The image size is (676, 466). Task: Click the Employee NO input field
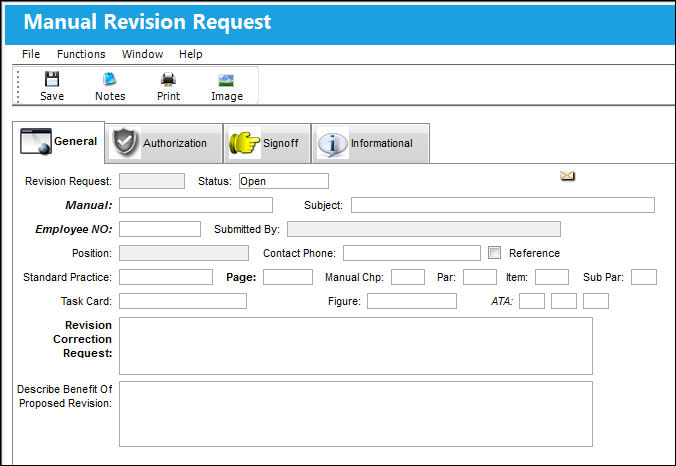click(160, 229)
